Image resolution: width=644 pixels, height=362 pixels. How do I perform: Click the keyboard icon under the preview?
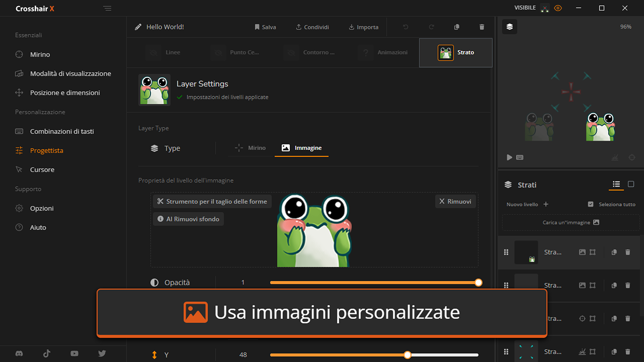pyautogui.click(x=520, y=157)
